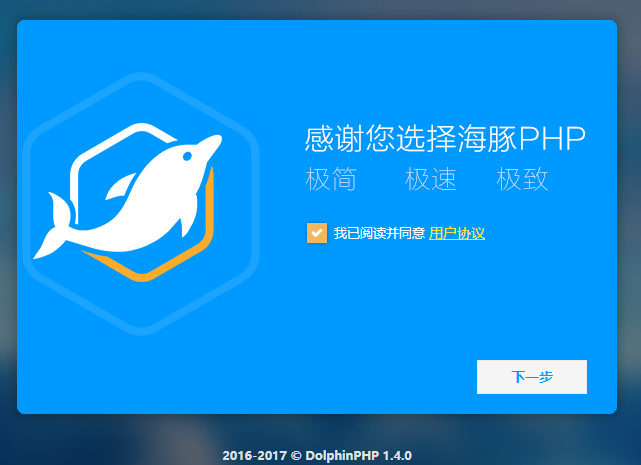Click the 感谢您选择海豚PHP heading

coord(445,139)
